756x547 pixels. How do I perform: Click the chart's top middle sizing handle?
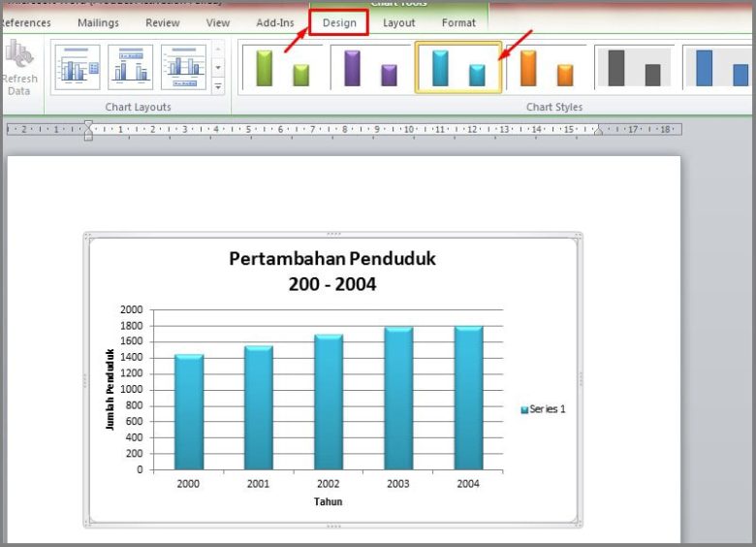[x=333, y=235]
